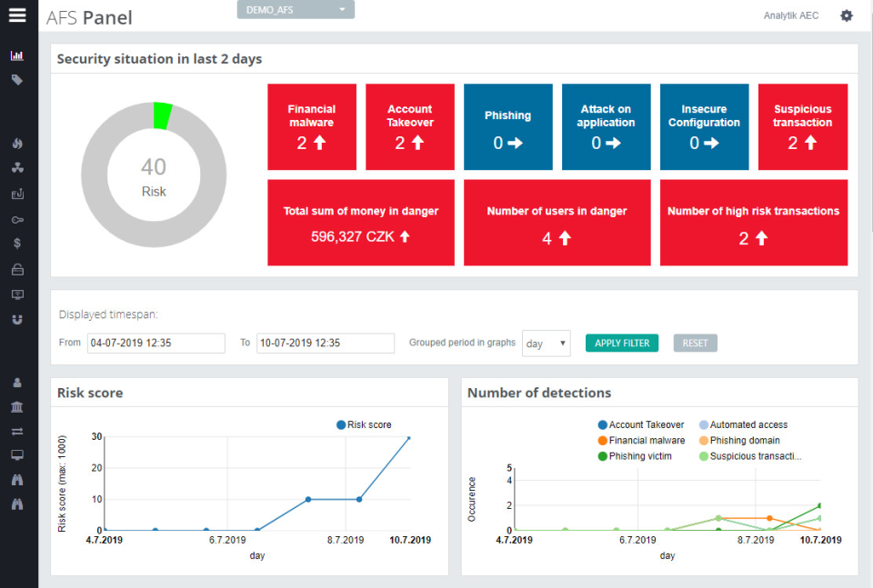
Task: Toggle Financial malware legend series
Action: (641, 440)
